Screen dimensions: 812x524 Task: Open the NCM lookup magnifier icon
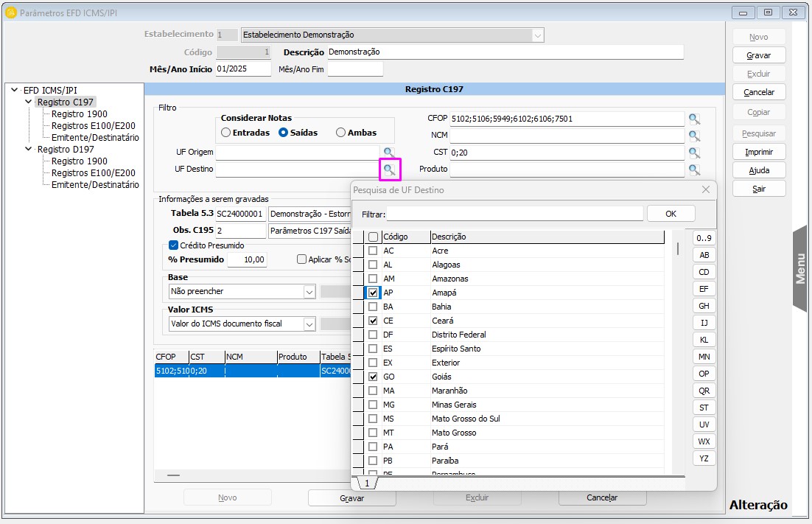[x=694, y=136]
